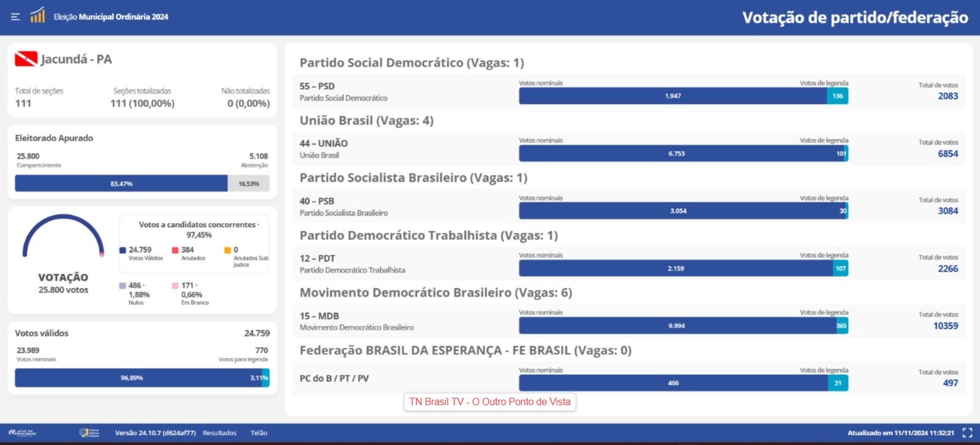Click the 83,47% comparecimento bar

[121, 183]
